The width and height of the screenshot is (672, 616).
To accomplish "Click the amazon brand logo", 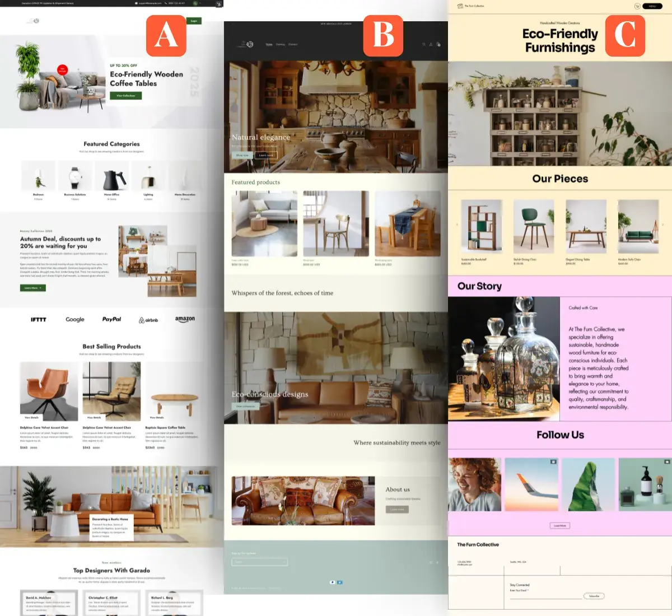I will coord(185,319).
